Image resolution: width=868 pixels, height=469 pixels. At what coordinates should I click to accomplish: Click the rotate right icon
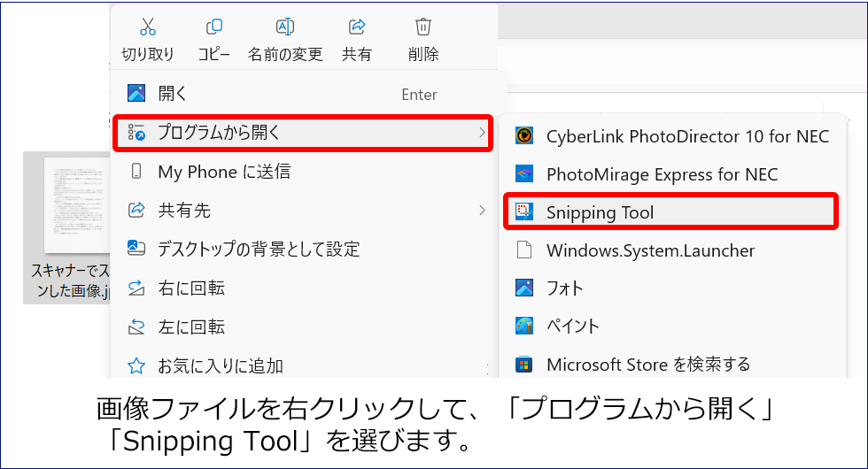pyautogui.click(x=136, y=288)
